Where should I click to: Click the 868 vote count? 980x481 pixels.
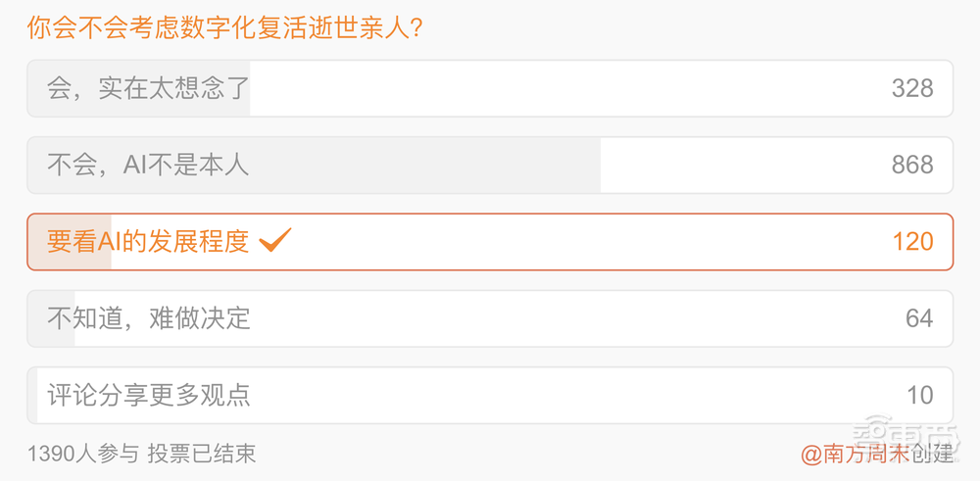click(912, 165)
